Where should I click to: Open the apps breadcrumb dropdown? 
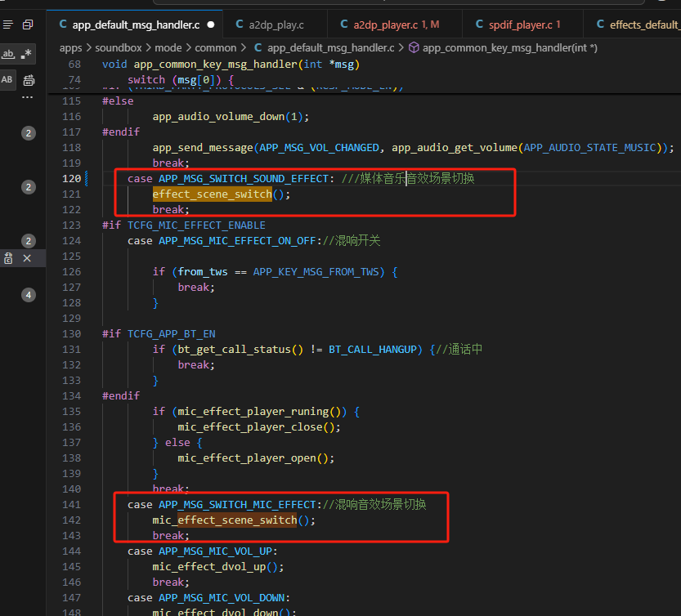[x=71, y=47]
